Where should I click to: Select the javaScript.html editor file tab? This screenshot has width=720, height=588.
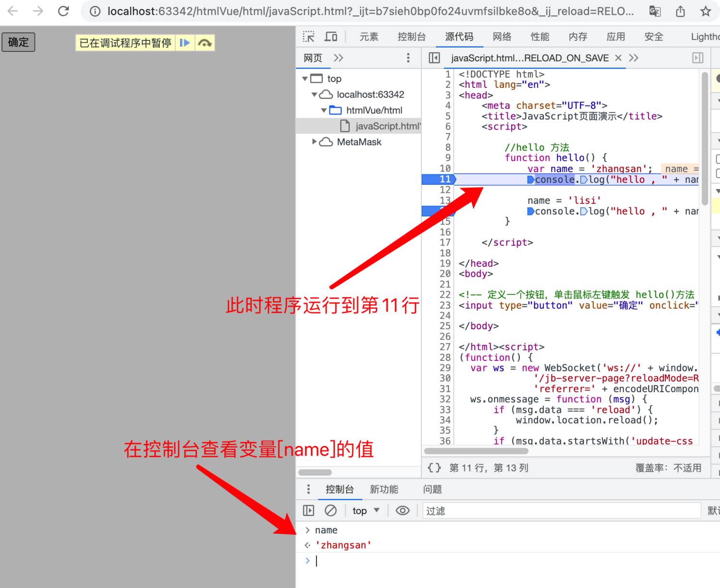pyautogui.click(x=529, y=58)
